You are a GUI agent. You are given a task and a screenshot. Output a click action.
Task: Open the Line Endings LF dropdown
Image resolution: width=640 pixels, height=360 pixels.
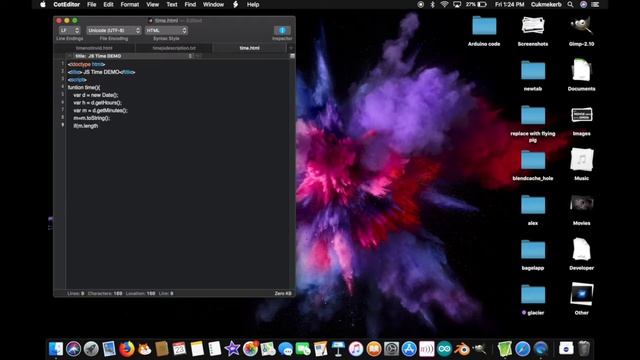coord(69,31)
